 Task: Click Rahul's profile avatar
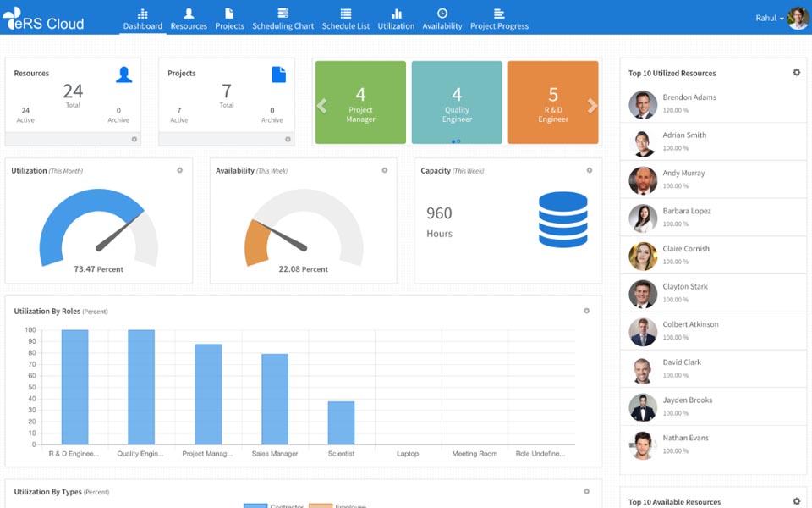point(798,18)
